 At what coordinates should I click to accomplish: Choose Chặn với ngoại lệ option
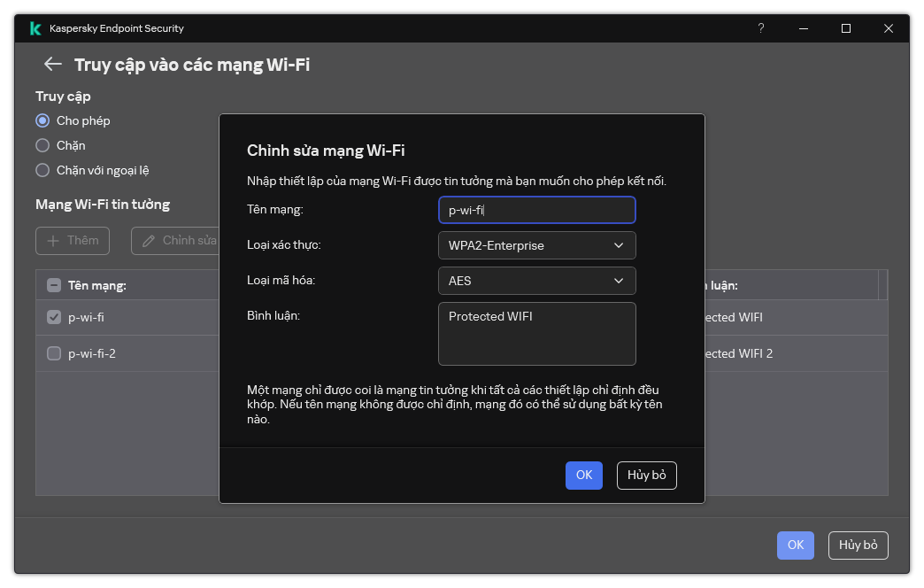pos(42,170)
